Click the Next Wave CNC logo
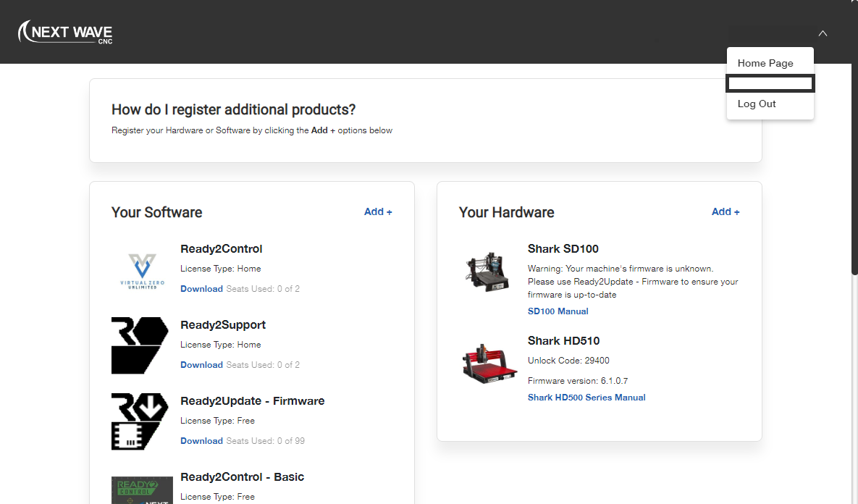This screenshot has width=858, height=504. (65, 33)
